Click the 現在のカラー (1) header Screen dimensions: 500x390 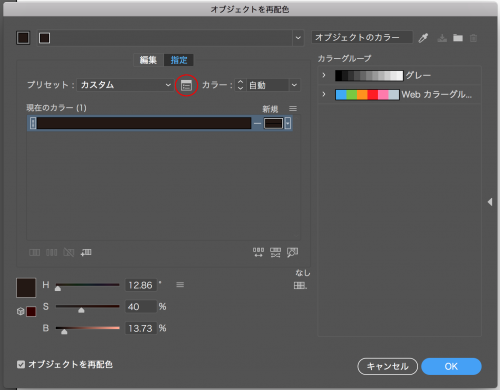point(56,108)
